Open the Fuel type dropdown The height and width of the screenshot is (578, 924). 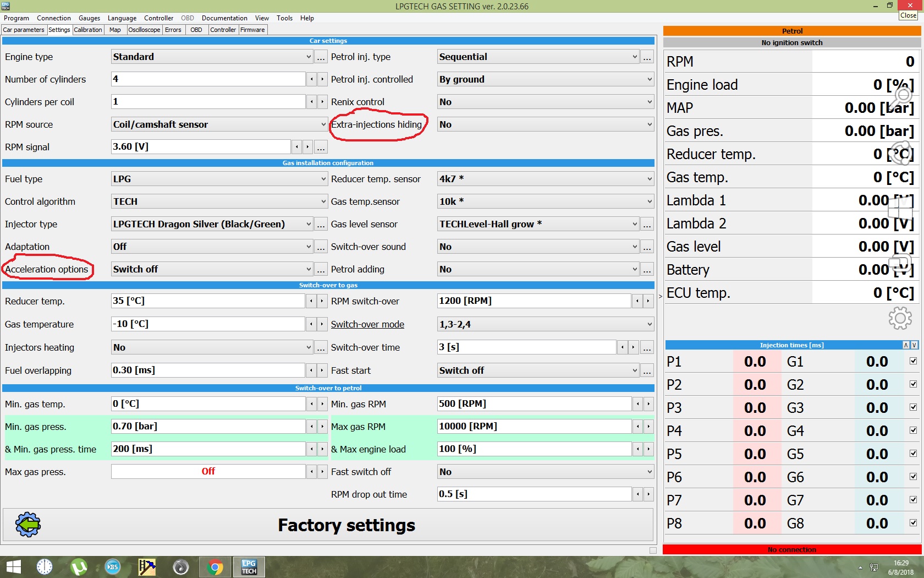click(219, 179)
